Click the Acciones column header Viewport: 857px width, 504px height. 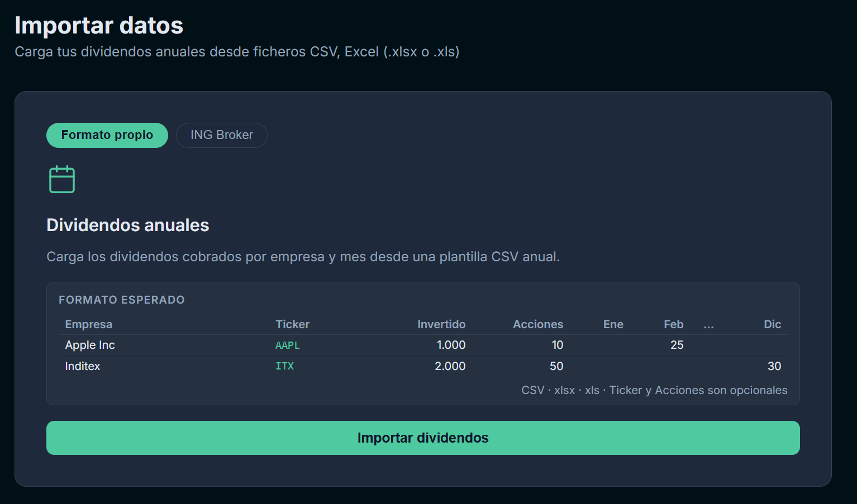tap(538, 324)
